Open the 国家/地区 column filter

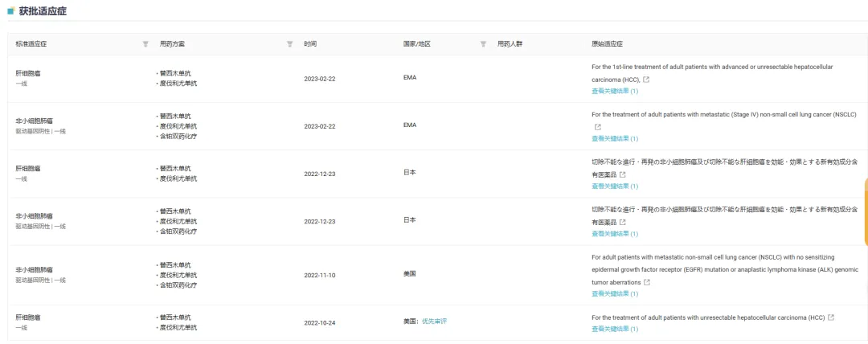click(483, 43)
